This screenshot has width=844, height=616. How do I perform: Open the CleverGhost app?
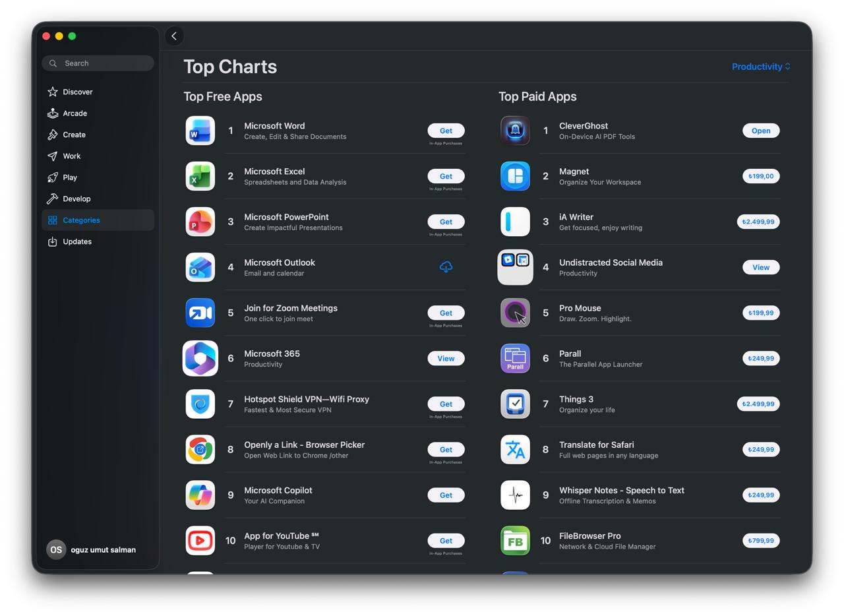click(761, 131)
